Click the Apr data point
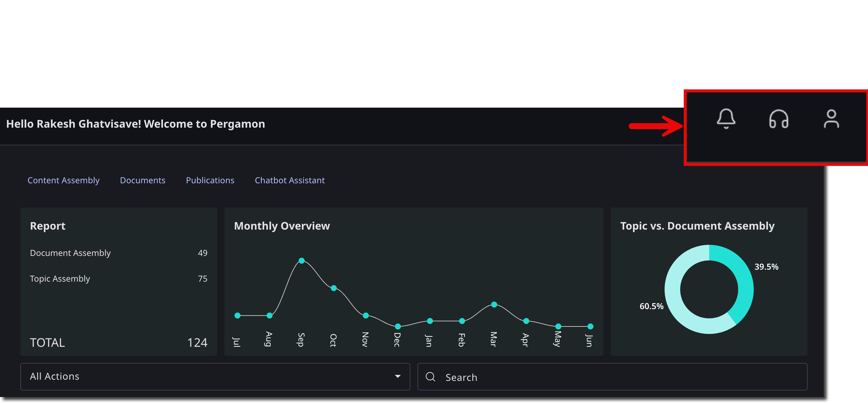 526,321
